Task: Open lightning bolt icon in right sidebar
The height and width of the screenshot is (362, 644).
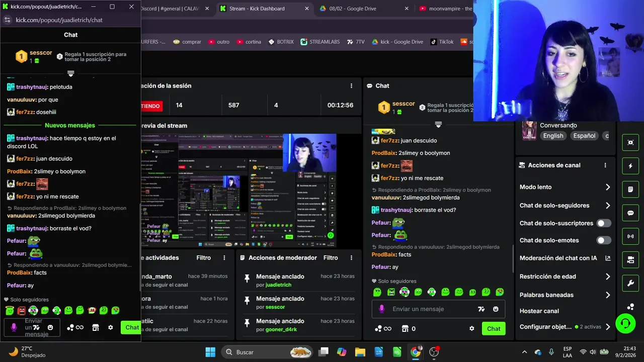Action: coord(630,166)
